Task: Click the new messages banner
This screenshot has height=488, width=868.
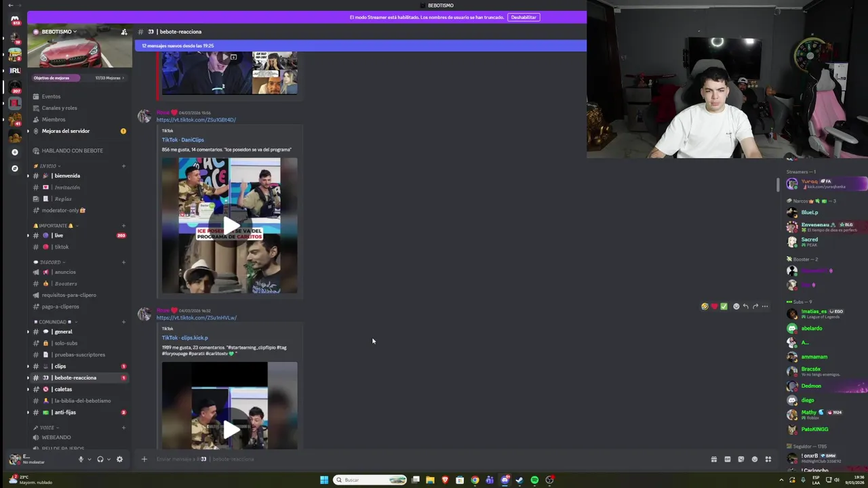Action: [x=360, y=45]
